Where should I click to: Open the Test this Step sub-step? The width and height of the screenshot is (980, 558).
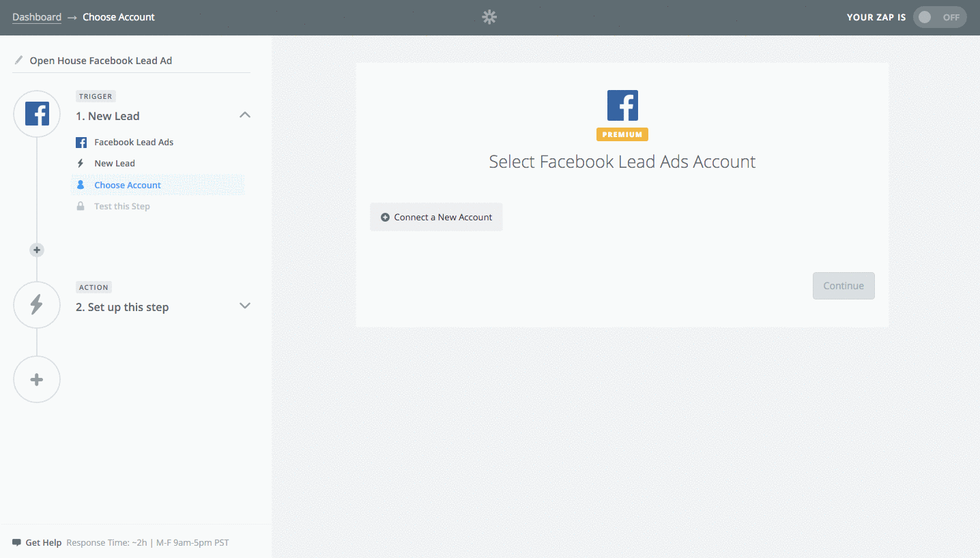[122, 206]
